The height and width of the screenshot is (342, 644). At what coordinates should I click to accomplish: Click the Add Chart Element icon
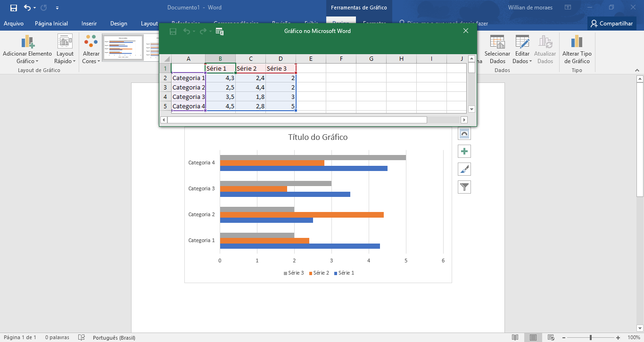[x=27, y=42]
